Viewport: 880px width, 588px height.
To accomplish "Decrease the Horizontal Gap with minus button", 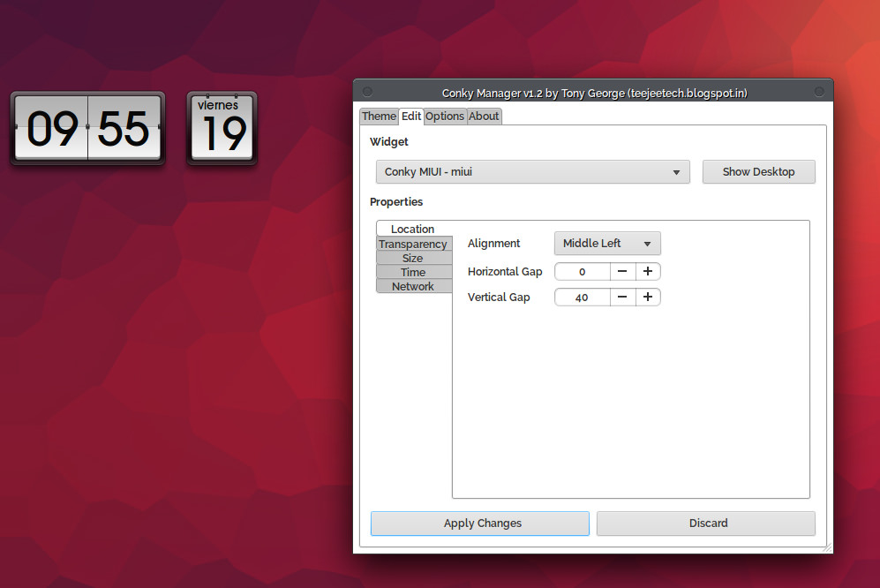I will (622, 272).
